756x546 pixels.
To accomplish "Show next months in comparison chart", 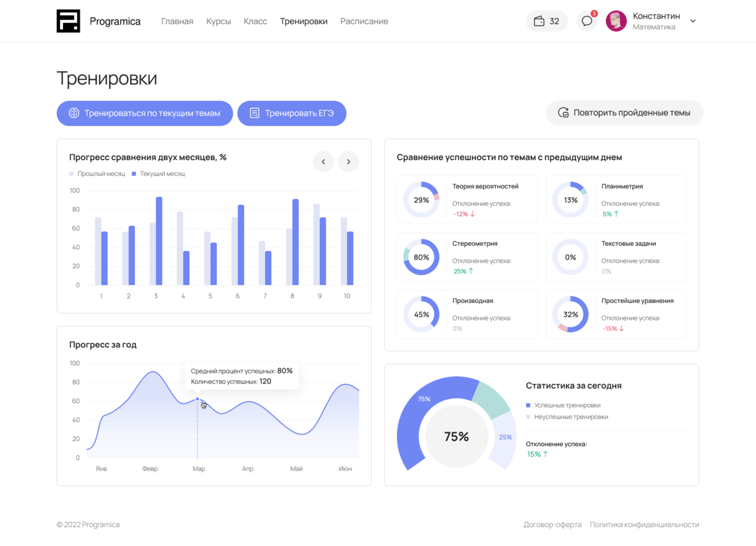I will tap(349, 162).
